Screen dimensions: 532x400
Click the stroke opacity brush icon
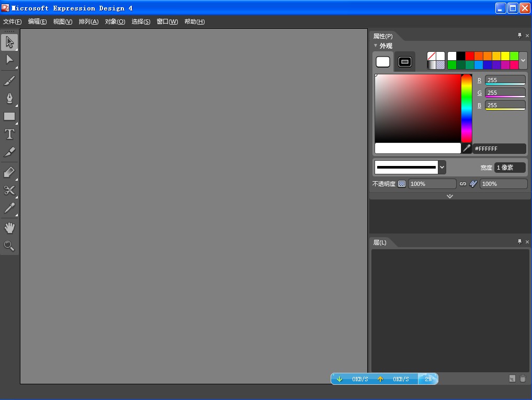[473, 184]
